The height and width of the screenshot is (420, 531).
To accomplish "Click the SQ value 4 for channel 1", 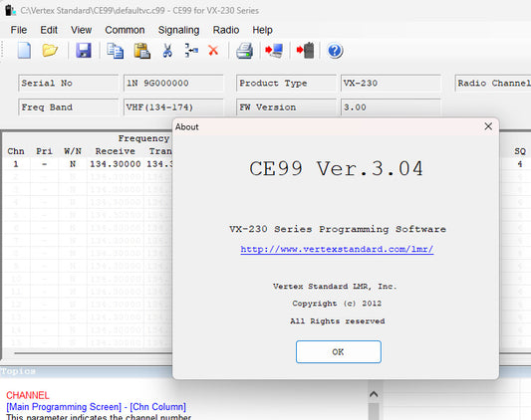I will (519, 164).
